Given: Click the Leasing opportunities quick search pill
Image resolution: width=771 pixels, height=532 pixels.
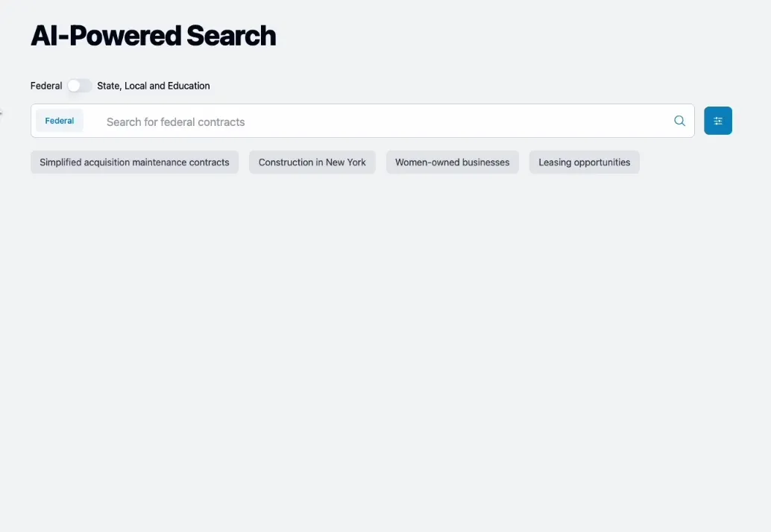Looking at the screenshot, I should [584, 162].
